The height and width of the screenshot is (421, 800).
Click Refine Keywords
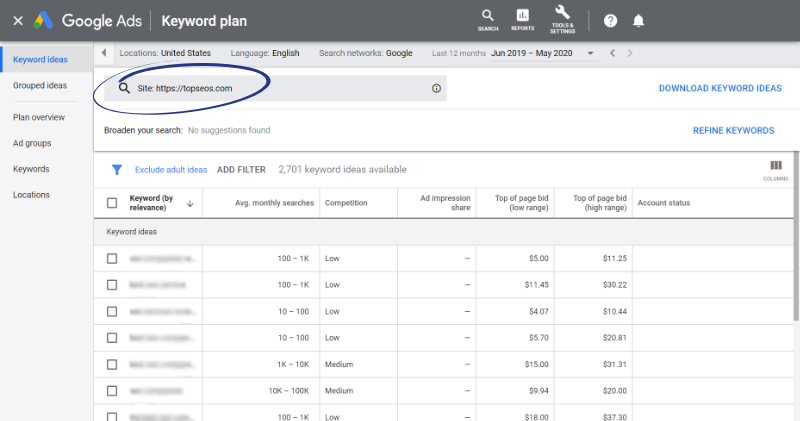click(x=733, y=131)
